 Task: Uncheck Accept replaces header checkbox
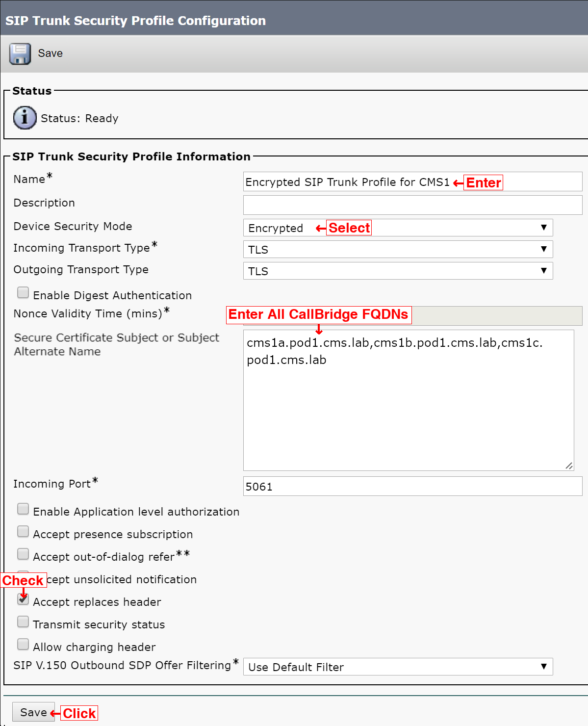click(23, 599)
